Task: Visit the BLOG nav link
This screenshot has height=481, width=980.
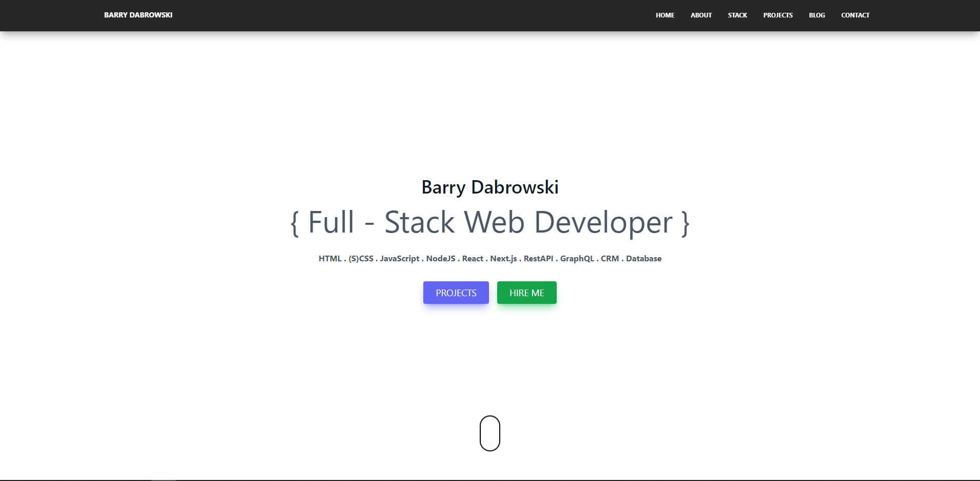Action: coord(817,15)
